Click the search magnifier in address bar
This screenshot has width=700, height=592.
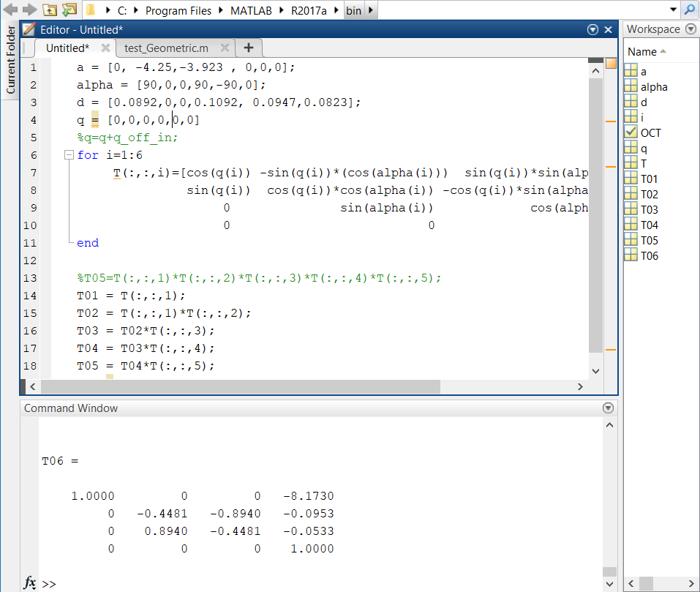click(x=690, y=10)
